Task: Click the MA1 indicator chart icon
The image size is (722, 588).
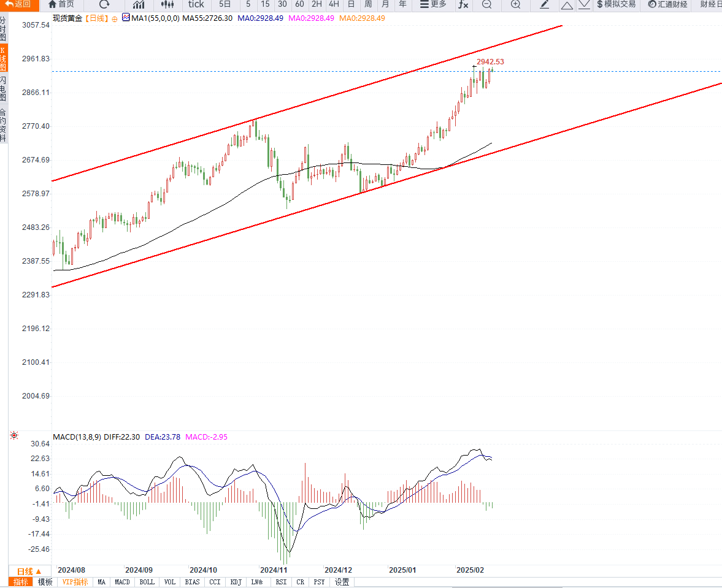Action: 126,18
